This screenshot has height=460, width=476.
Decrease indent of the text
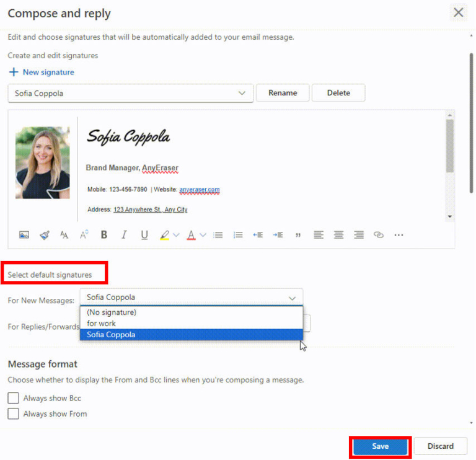click(x=258, y=235)
